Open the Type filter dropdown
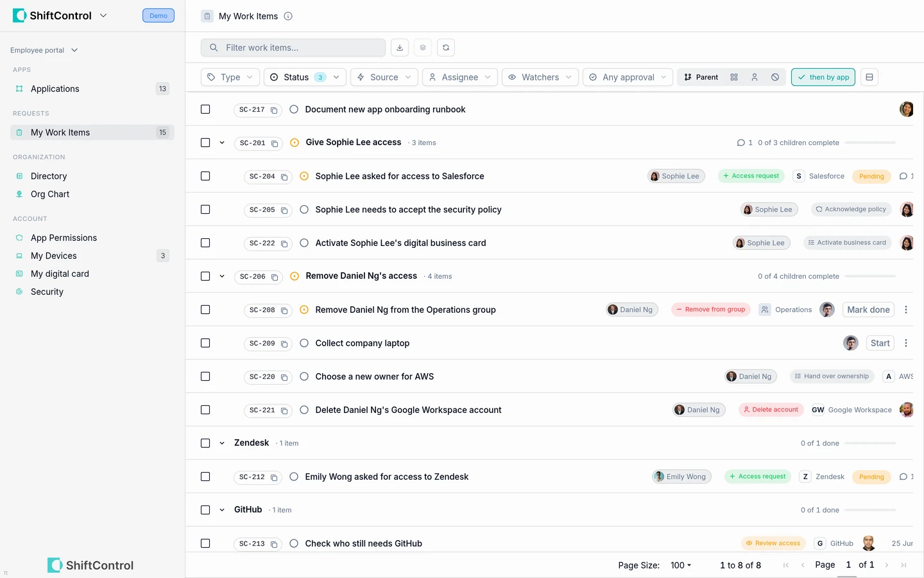This screenshot has height=578, width=924. point(230,77)
